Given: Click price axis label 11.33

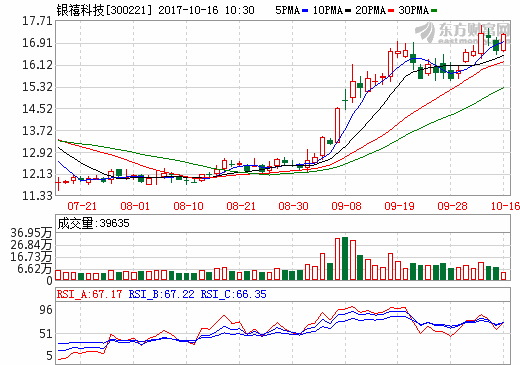Looking at the screenshot, I should (x=37, y=195).
